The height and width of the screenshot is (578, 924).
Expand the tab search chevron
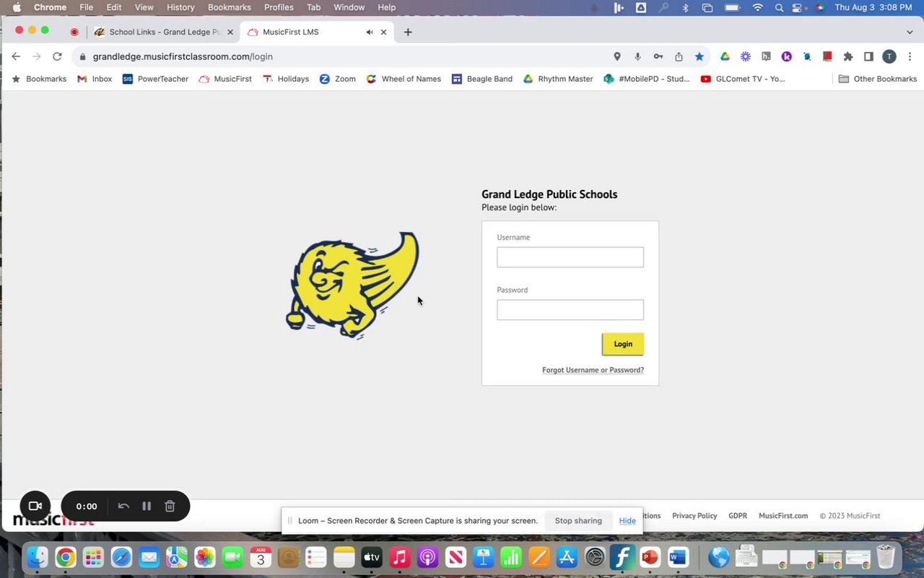point(910,32)
